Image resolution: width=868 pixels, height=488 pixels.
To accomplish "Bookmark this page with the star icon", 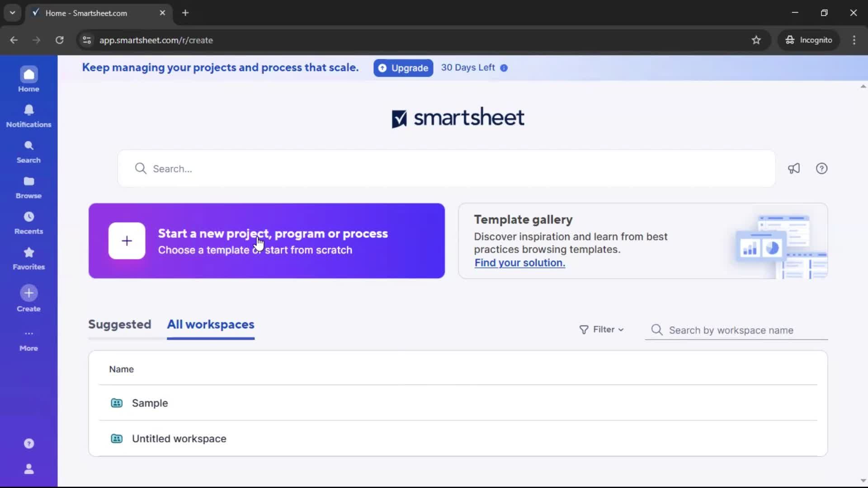I will coord(756,40).
